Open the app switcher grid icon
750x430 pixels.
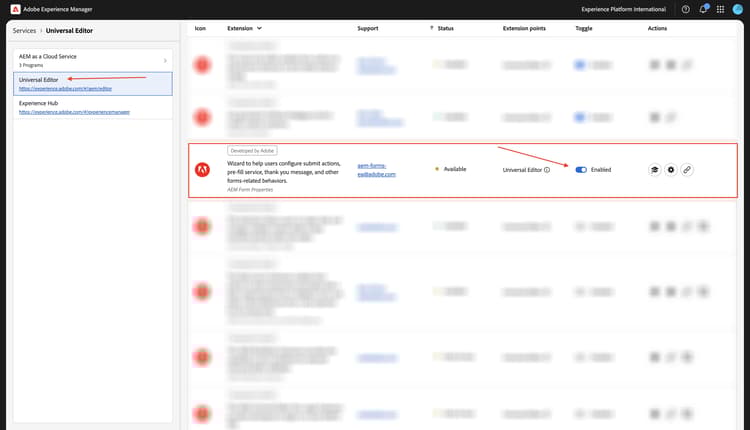pyautogui.click(x=720, y=9)
